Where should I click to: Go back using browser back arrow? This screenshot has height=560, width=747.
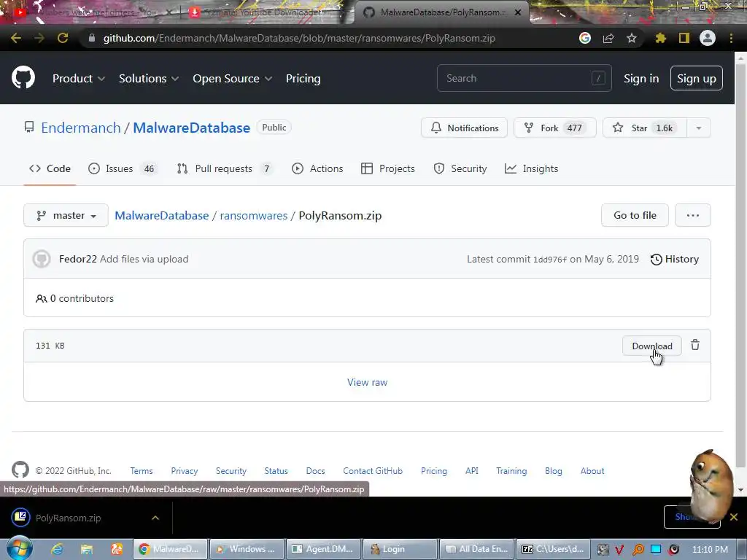click(x=16, y=38)
